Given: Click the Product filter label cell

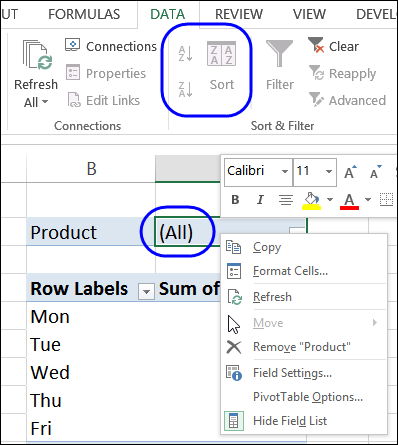Looking at the screenshot, I should click(91, 232).
